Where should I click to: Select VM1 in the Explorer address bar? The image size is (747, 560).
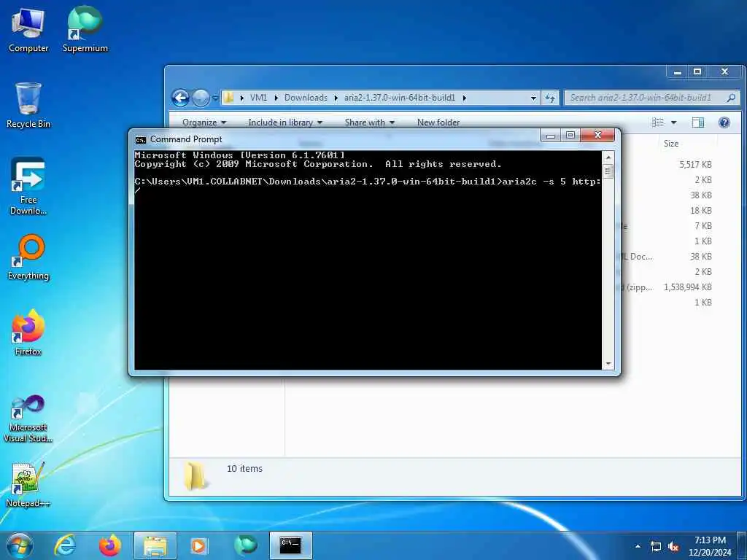click(x=258, y=98)
